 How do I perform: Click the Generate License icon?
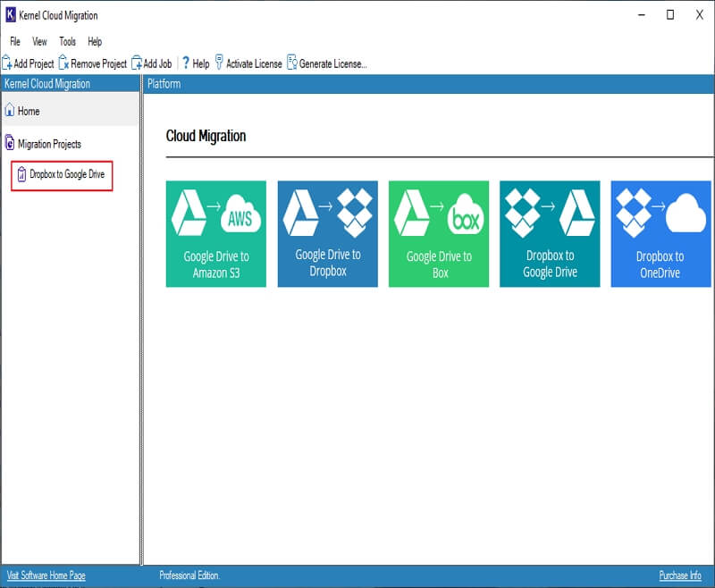pyautogui.click(x=292, y=63)
